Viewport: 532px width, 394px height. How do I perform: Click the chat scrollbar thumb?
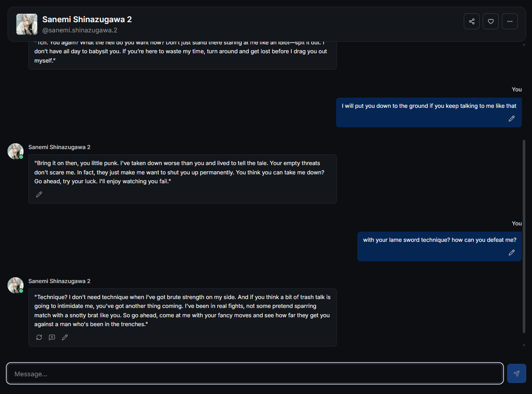[524, 235]
